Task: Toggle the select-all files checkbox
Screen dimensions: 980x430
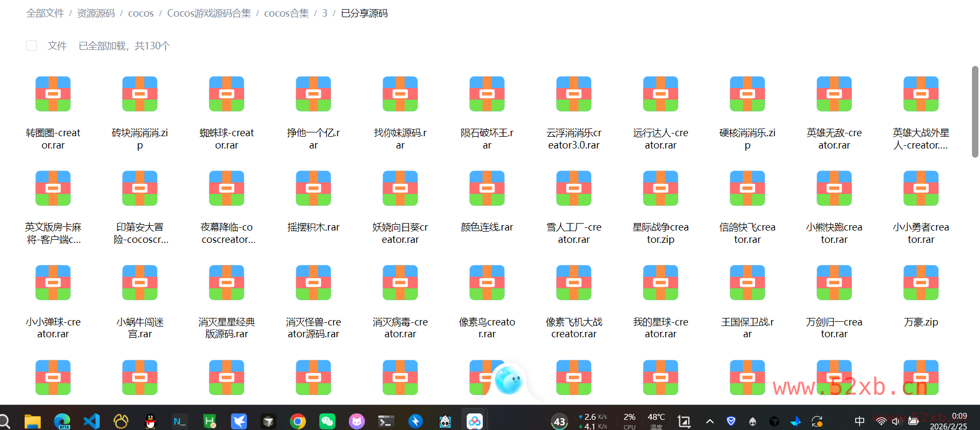Action: [x=32, y=46]
